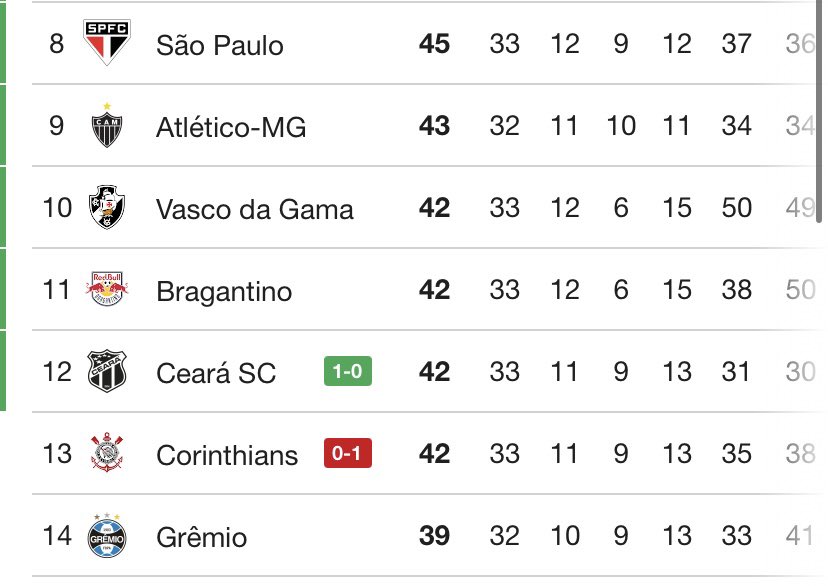Open the Bragantino team name link
Screen dimensions: 828x586
(224, 291)
